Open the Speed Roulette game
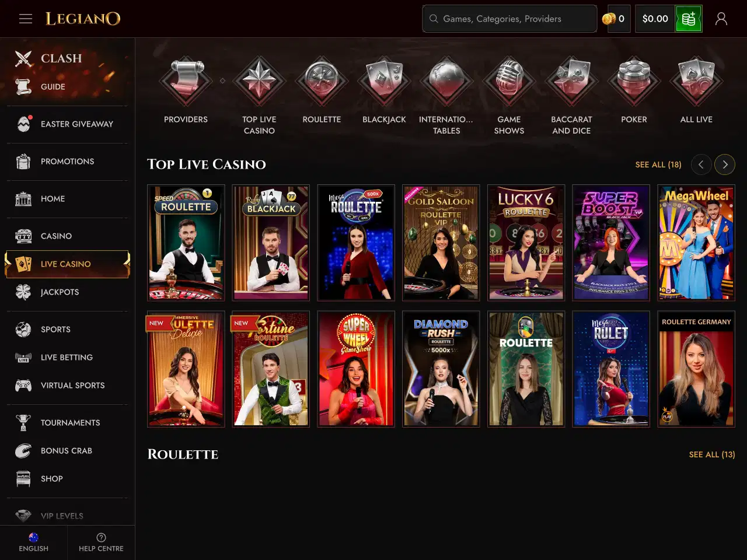747x560 pixels. click(x=186, y=243)
